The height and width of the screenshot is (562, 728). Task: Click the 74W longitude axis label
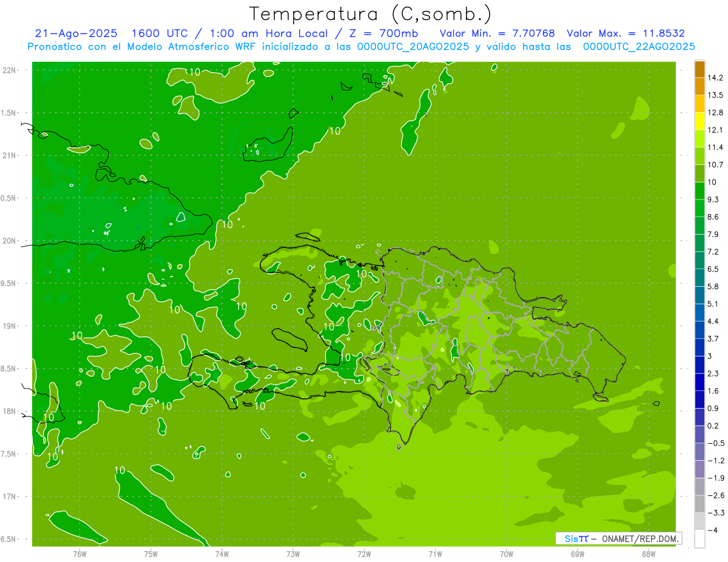(x=221, y=554)
